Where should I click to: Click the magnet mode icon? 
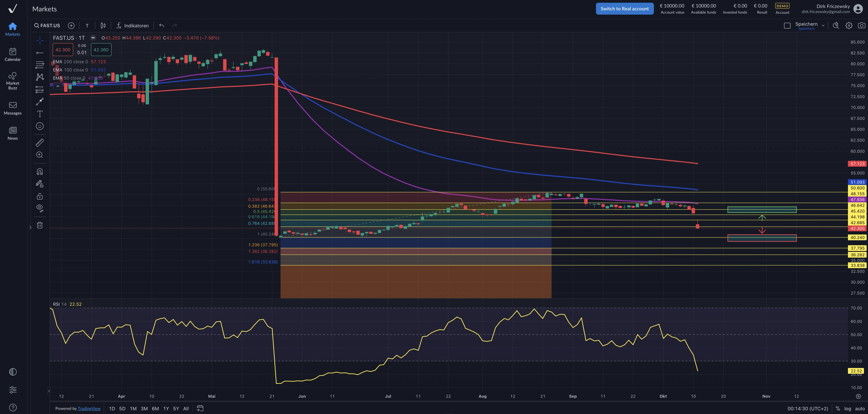(x=39, y=172)
